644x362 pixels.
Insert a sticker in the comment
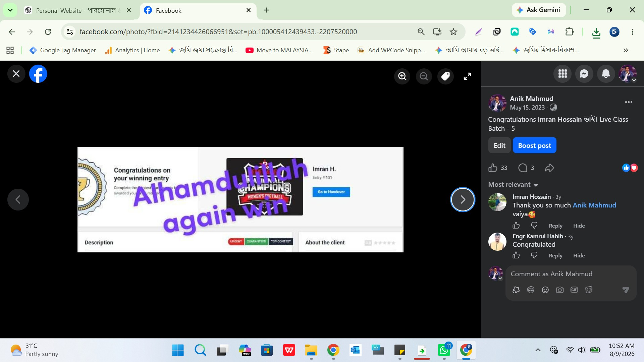pos(589,290)
